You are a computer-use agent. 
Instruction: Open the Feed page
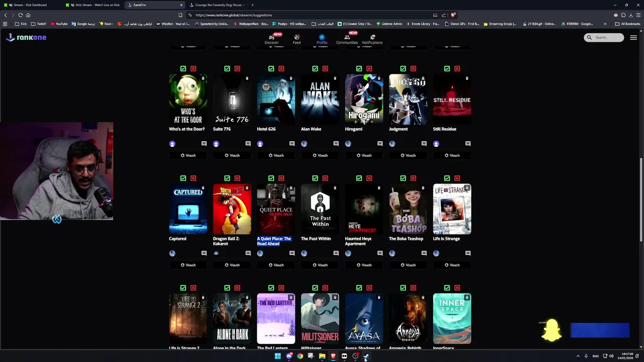297,39
